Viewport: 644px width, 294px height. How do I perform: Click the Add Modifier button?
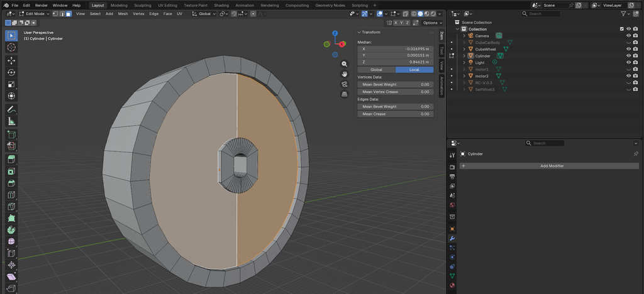click(549, 166)
